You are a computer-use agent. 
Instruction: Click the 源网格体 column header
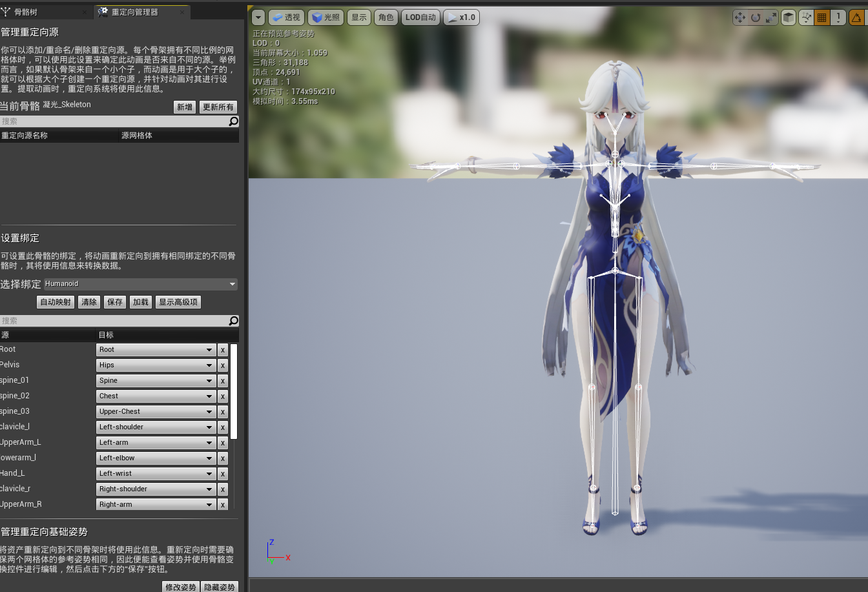click(180, 136)
